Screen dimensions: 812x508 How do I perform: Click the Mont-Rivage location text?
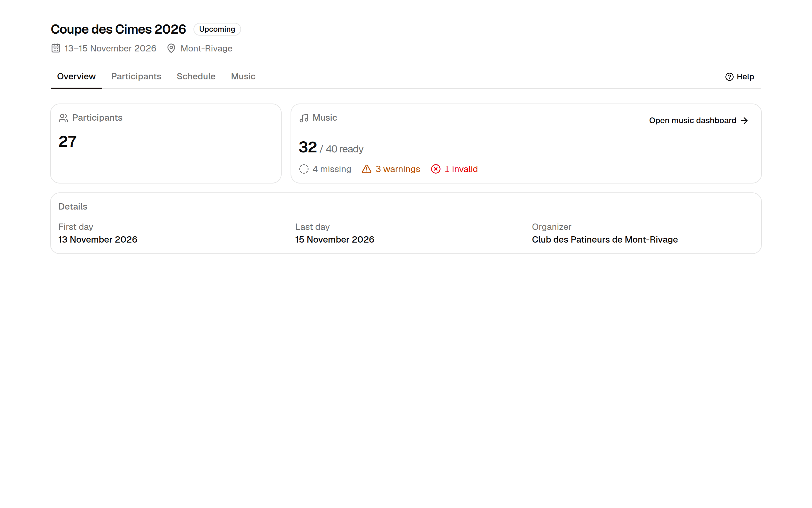click(x=206, y=48)
